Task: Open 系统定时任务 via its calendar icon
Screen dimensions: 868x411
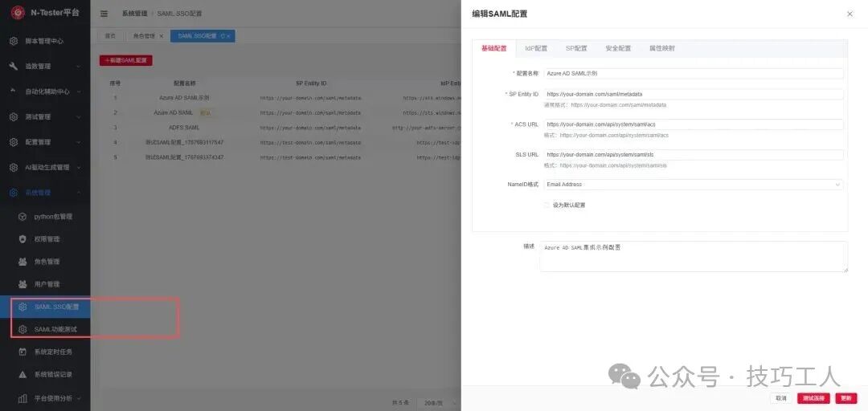Action: pyautogui.click(x=23, y=352)
